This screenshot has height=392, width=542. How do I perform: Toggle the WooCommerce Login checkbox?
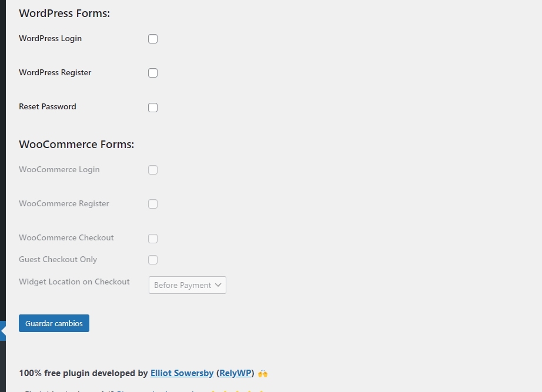tap(153, 170)
